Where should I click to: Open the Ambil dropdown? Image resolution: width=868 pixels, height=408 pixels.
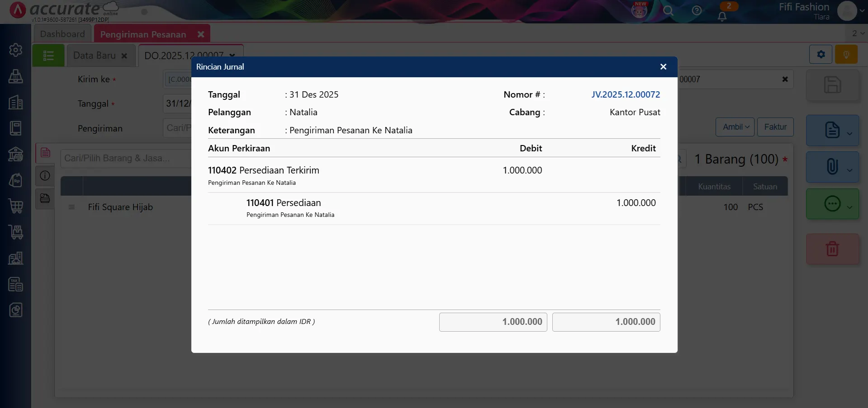[735, 127]
